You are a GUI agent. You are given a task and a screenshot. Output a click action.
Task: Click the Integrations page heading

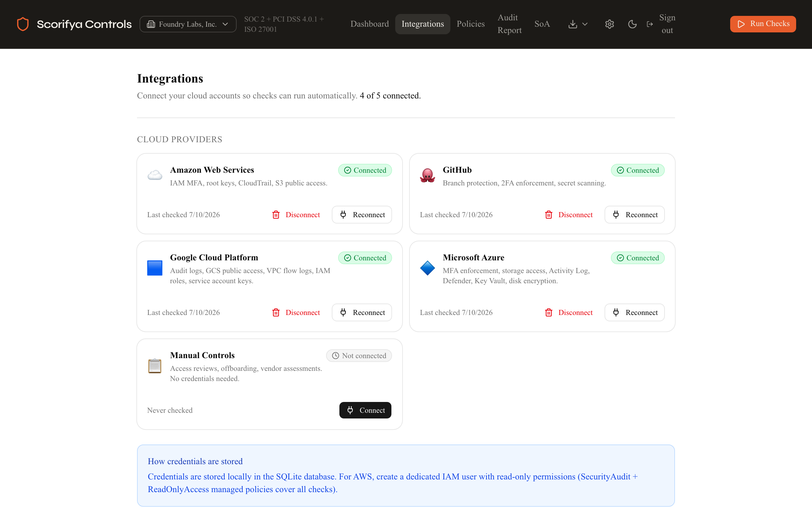pos(170,79)
